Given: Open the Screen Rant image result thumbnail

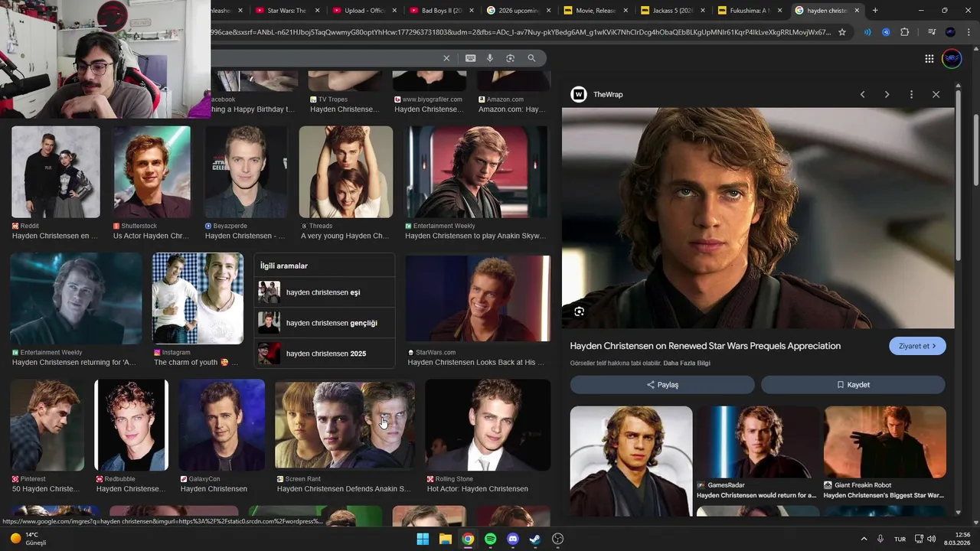Looking at the screenshot, I should (x=345, y=425).
